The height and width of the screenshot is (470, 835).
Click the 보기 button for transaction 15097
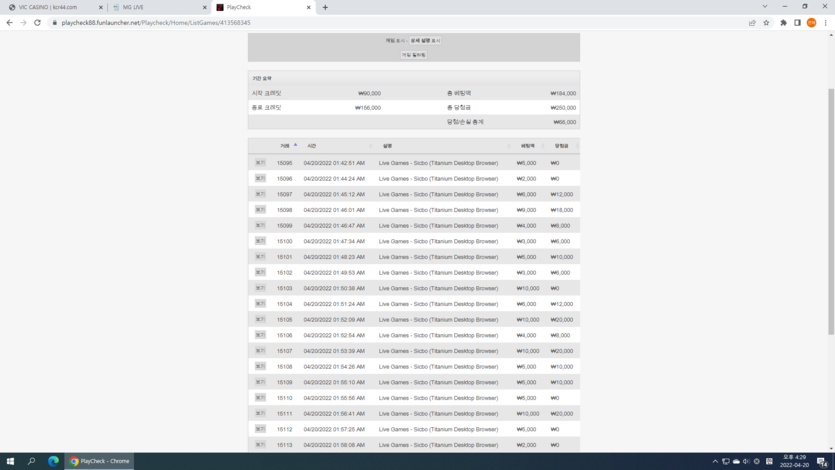click(260, 194)
